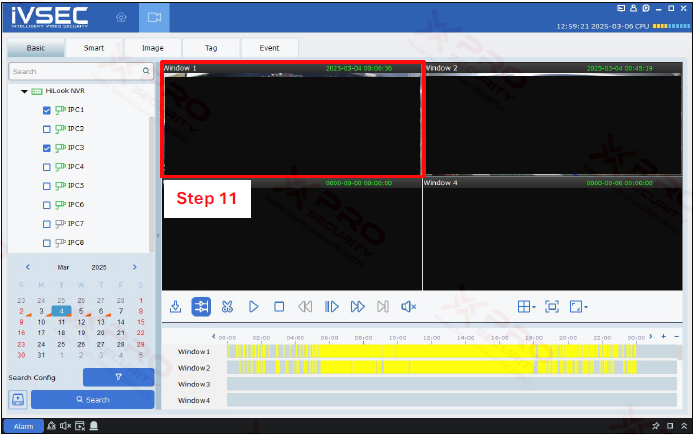Click the Alarm button in status bar
693x435 pixels.
23,426
